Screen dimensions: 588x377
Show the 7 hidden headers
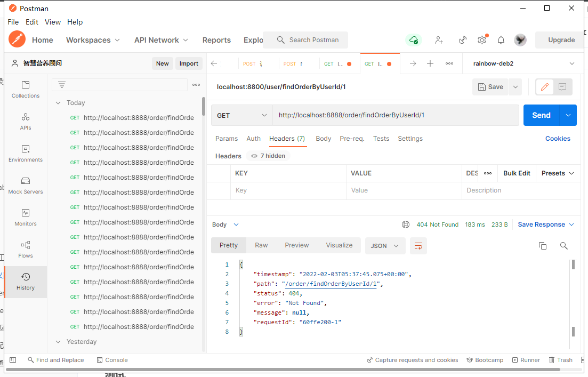[x=268, y=156]
